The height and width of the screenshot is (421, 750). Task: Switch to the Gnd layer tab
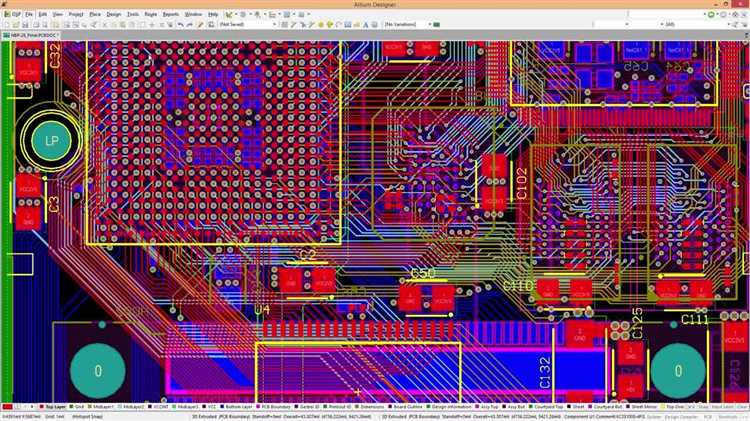point(77,407)
